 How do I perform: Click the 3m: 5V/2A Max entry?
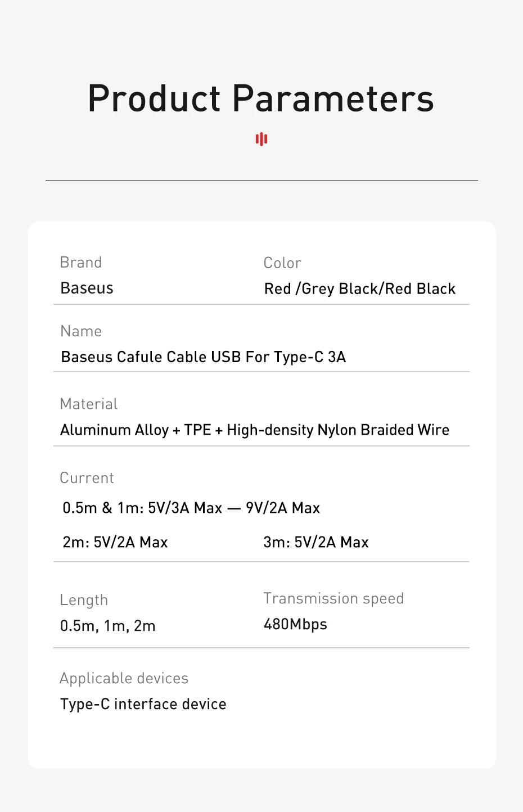click(316, 543)
